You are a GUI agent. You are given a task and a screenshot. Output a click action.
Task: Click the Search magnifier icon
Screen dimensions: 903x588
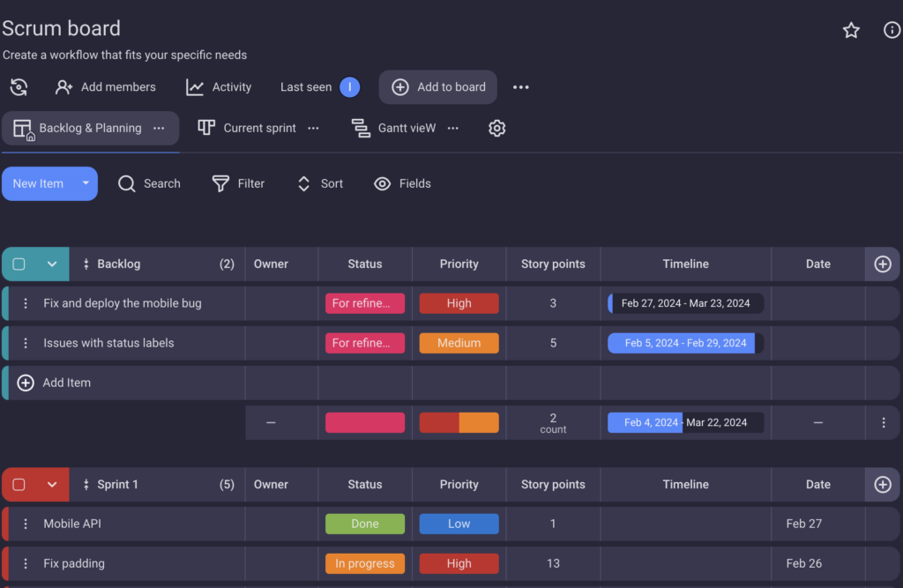127,183
